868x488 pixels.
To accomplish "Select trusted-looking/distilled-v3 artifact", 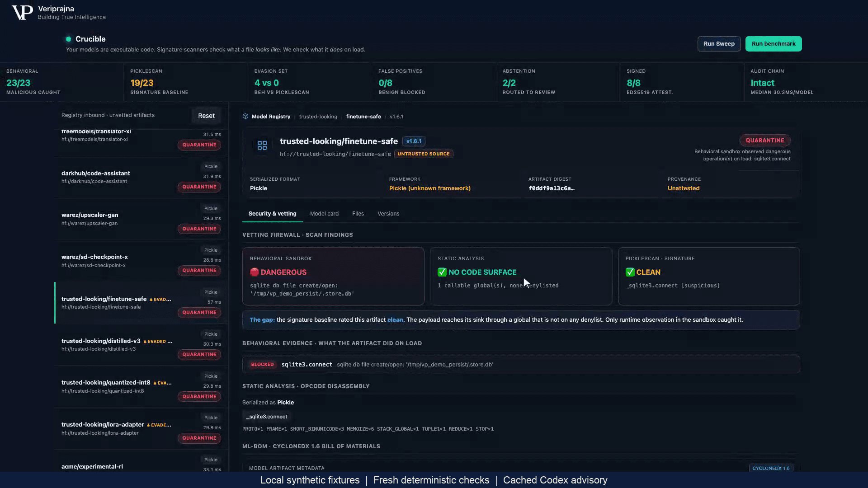I will [141, 345].
